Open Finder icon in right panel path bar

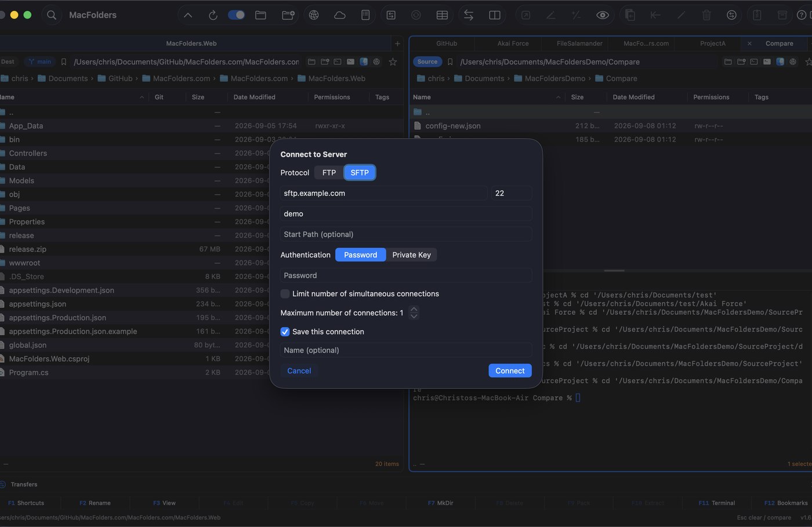[780, 61]
